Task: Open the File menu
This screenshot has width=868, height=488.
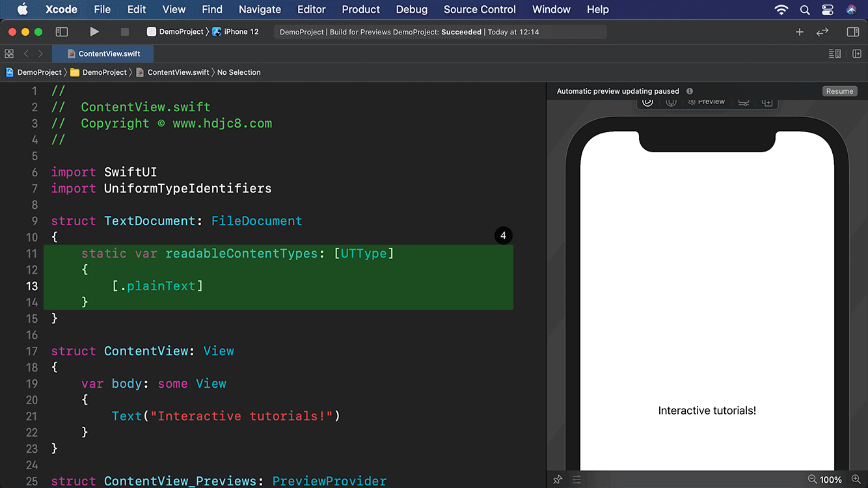Action: (102, 9)
